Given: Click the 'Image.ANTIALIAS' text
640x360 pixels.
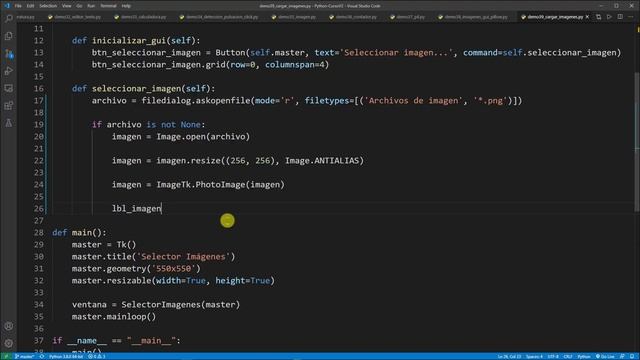Looking at the screenshot, I should point(322,160).
